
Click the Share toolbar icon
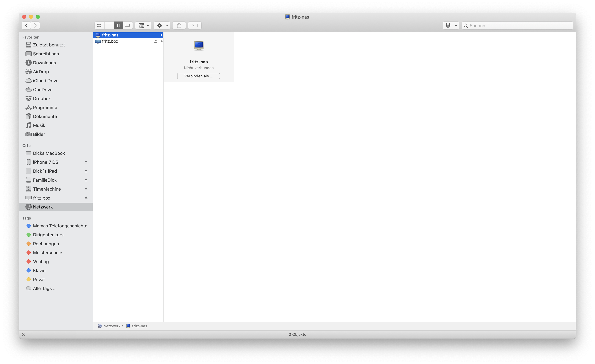pyautogui.click(x=179, y=25)
